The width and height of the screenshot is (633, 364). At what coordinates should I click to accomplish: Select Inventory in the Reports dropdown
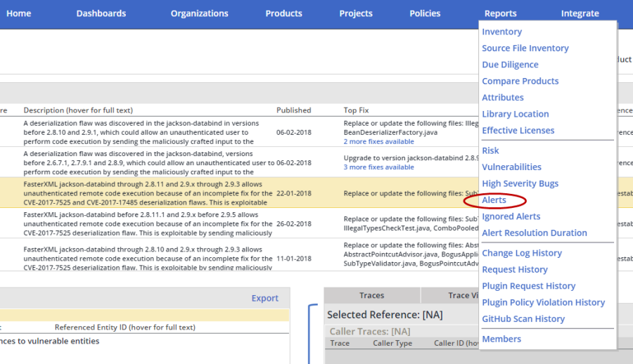coord(501,32)
